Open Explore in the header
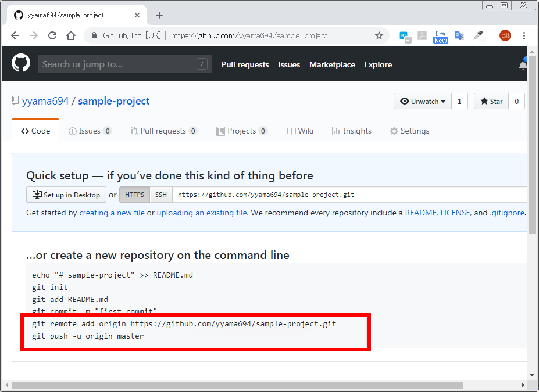Viewport: 539px width, 392px height. 378,64
